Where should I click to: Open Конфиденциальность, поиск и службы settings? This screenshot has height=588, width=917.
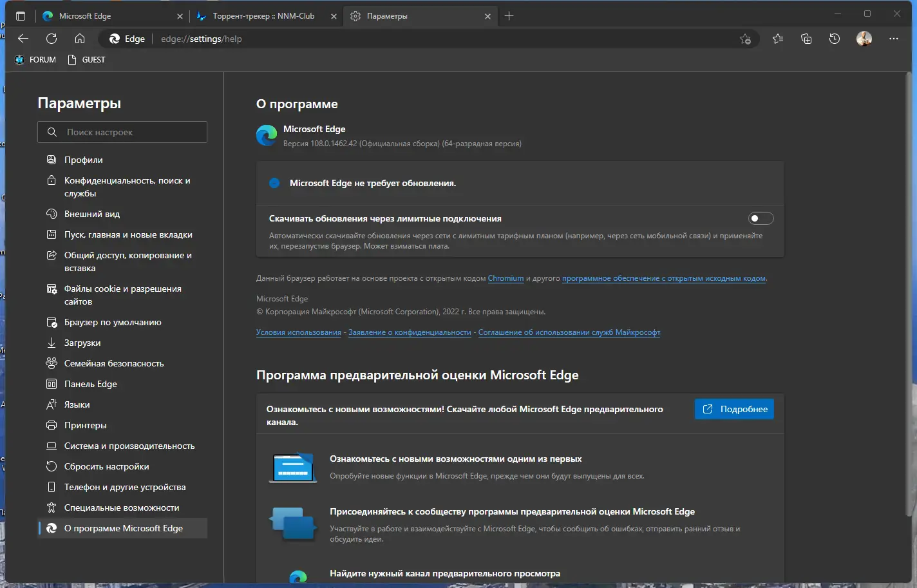[122, 187]
